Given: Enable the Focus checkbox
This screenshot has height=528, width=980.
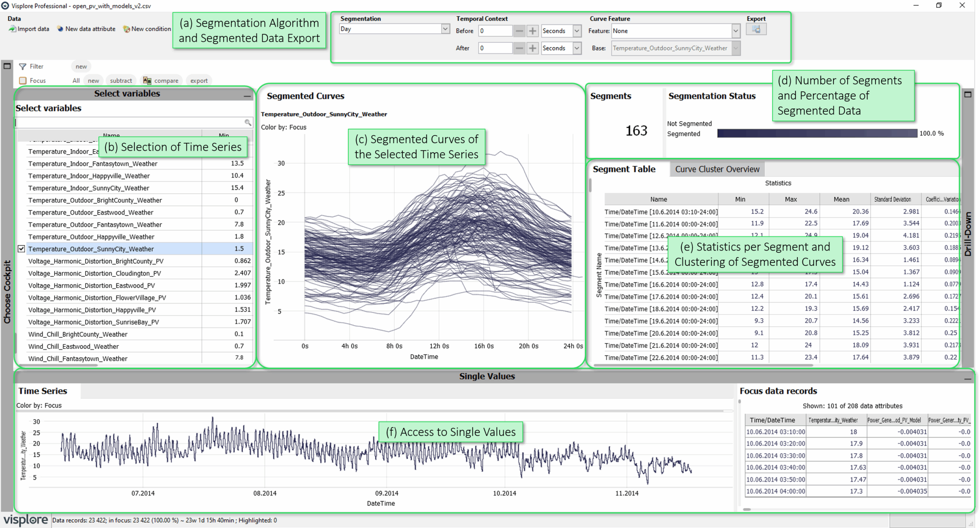Looking at the screenshot, I should click(23, 80).
